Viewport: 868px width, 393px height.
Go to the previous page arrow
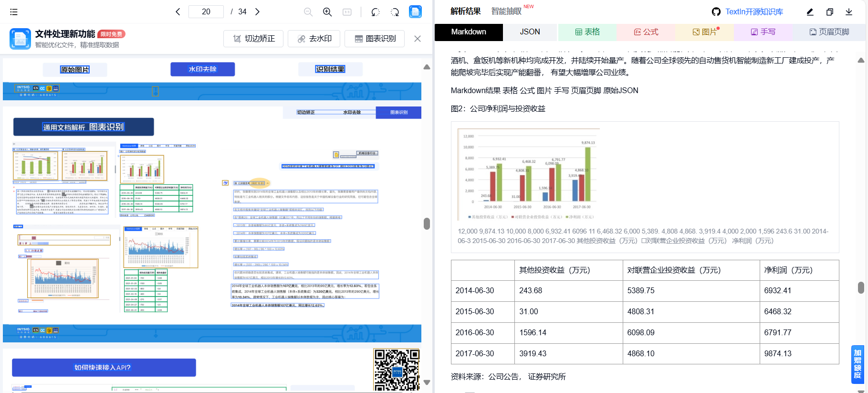[178, 12]
